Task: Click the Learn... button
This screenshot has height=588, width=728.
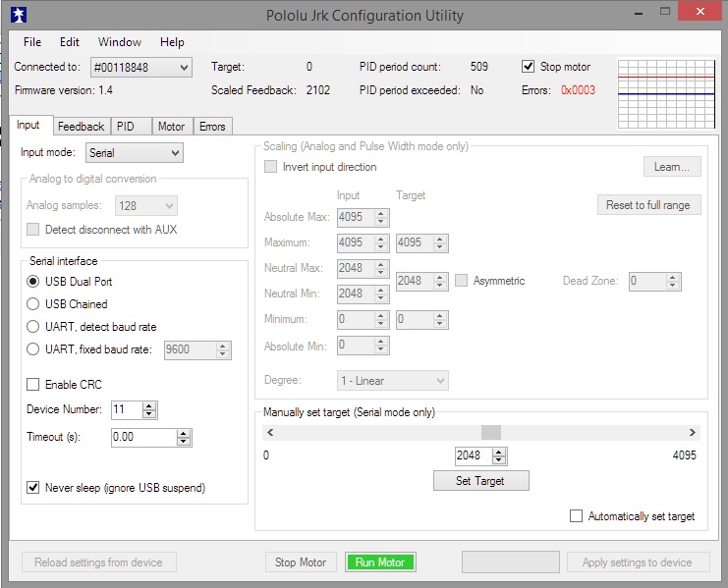Action: (x=672, y=167)
